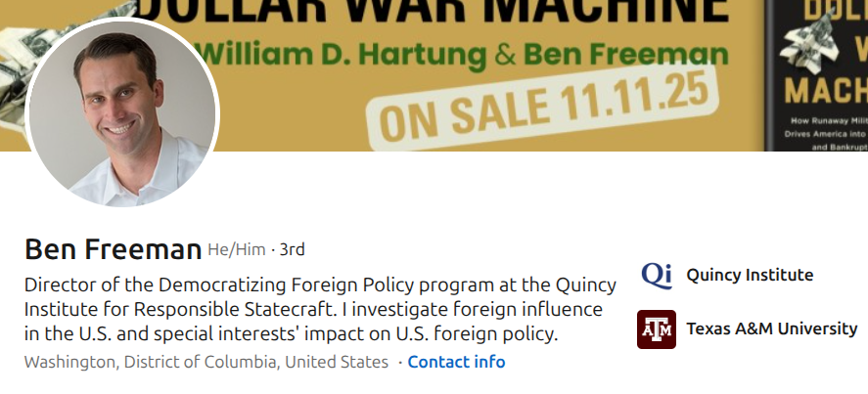Viewport: 868px width, 394px height.
Task: Click the 3rd degree connection indicator
Action: click(293, 249)
